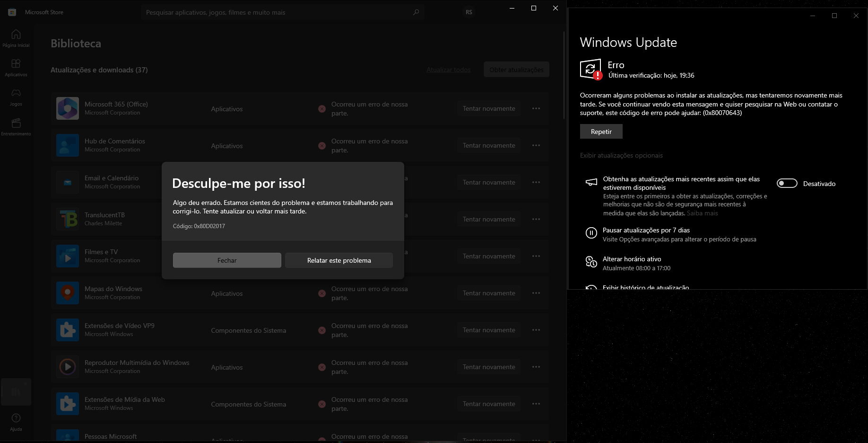Click the Extensões de Vídeo VP9 icon

(68, 330)
